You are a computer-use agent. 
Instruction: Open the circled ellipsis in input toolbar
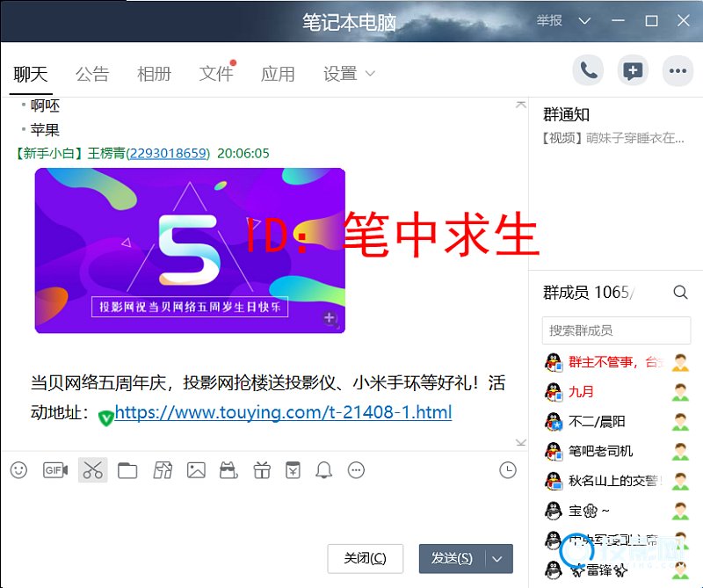tap(357, 470)
